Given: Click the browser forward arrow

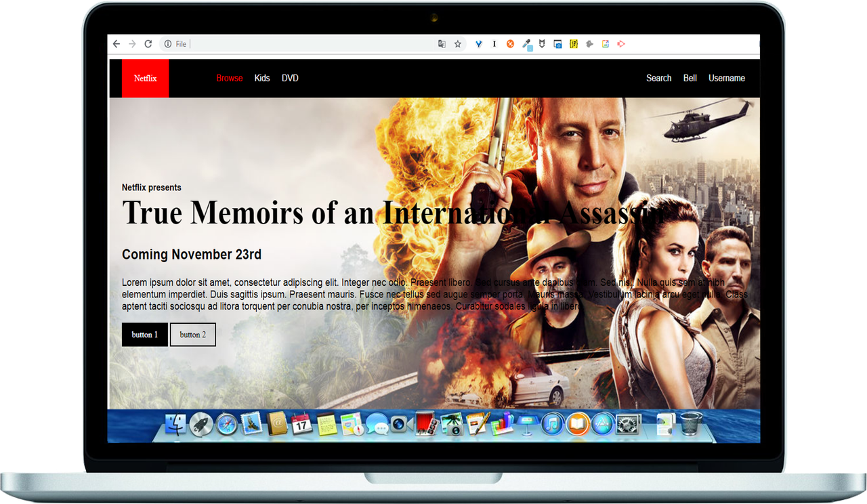Looking at the screenshot, I should point(132,44).
